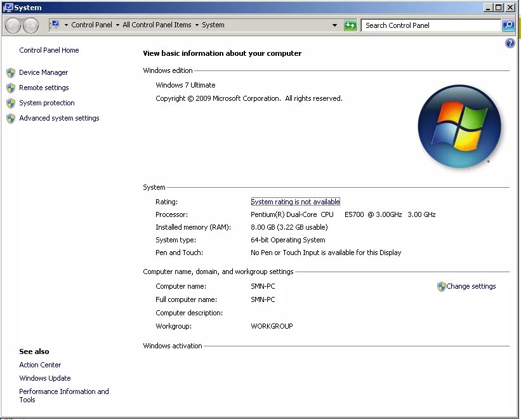Open the help question mark icon
Viewport: 521px width, 420px height.
point(510,43)
